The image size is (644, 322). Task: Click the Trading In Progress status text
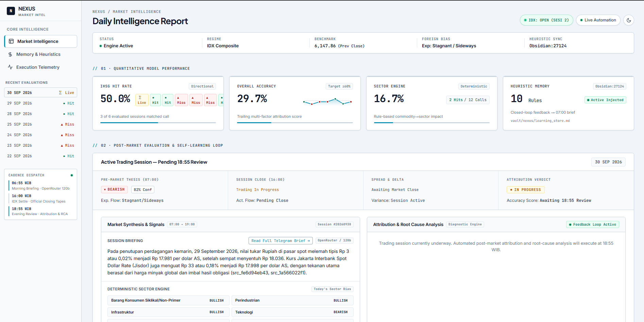[x=257, y=190]
